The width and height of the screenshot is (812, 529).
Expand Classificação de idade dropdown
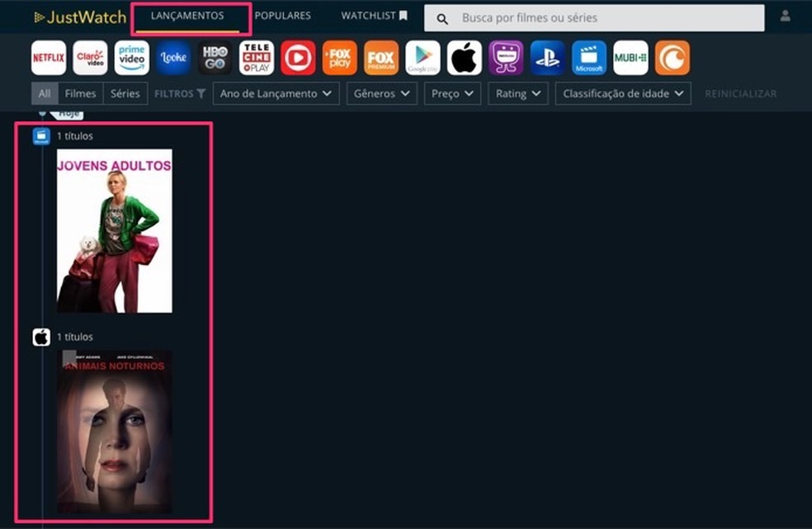tap(623, 94)
